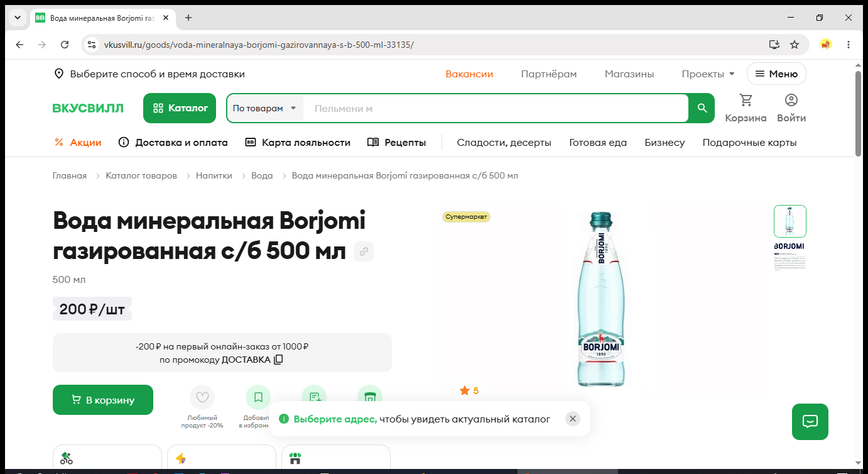
Task: Copy the ДОСТАВКА promo code icon
Action: tap(278, 360)
